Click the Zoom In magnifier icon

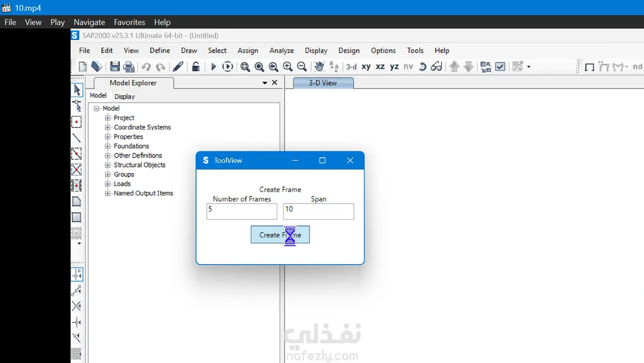point(288,67)
